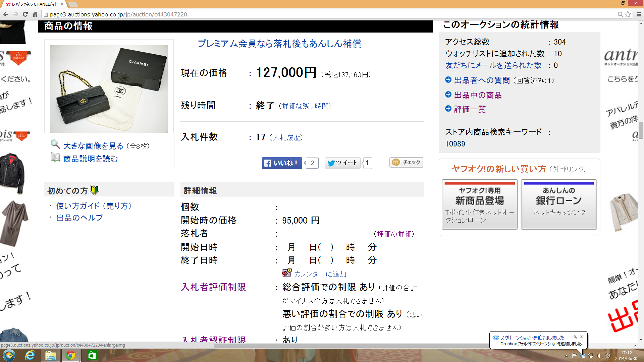Click the calendar icon beside カレンダーに追加
The height and width of the screenshot is (362, 644).
pyautogui.click(x=287, y=273)
